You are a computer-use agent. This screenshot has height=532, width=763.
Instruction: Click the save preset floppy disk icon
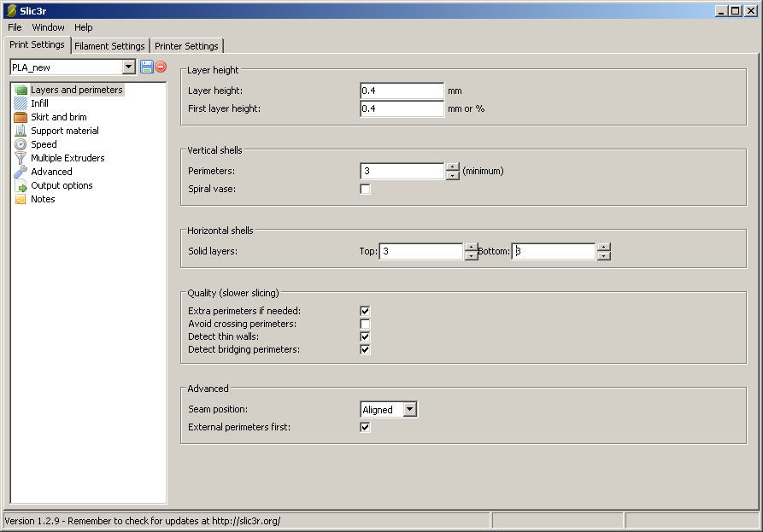pos(146,67)
